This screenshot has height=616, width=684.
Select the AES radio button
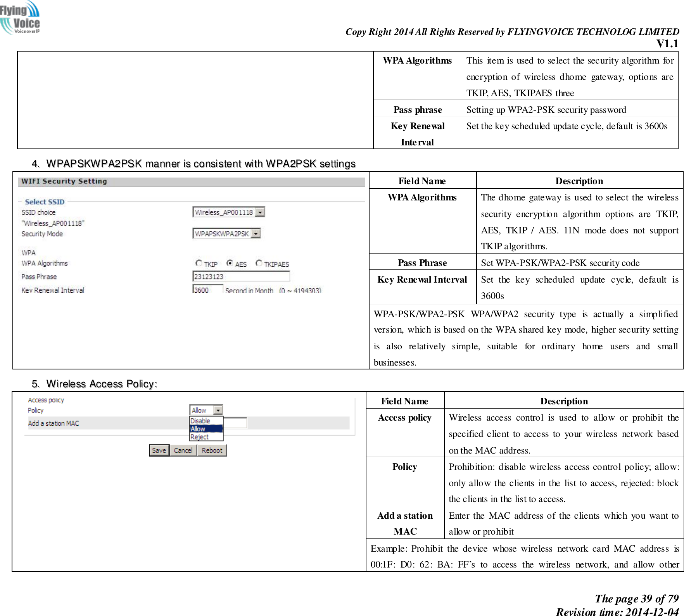230,263
